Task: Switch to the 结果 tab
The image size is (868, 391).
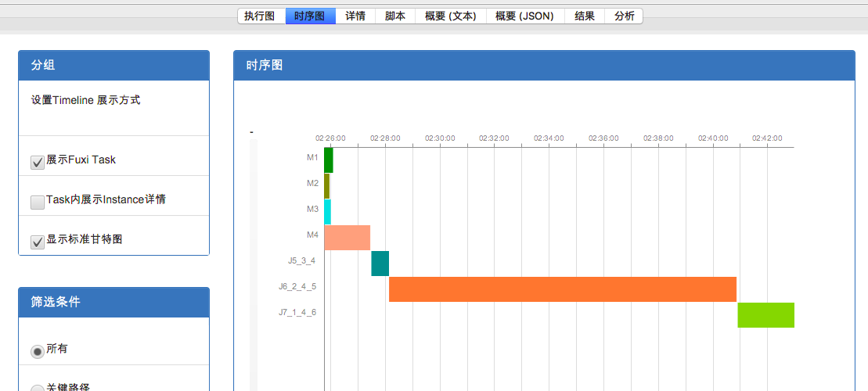Action: click(x=585, y=16)
